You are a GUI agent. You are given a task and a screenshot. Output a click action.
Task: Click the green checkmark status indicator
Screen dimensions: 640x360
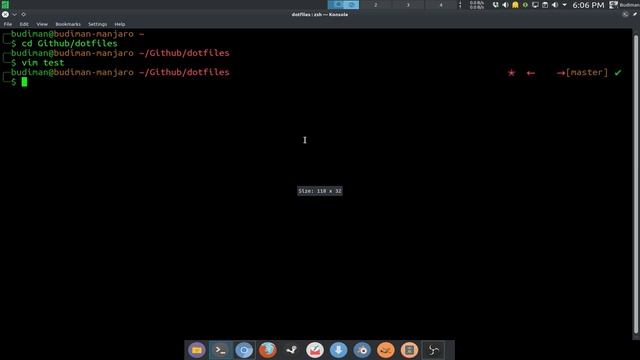pyautogui.click(x=618, y=72)
